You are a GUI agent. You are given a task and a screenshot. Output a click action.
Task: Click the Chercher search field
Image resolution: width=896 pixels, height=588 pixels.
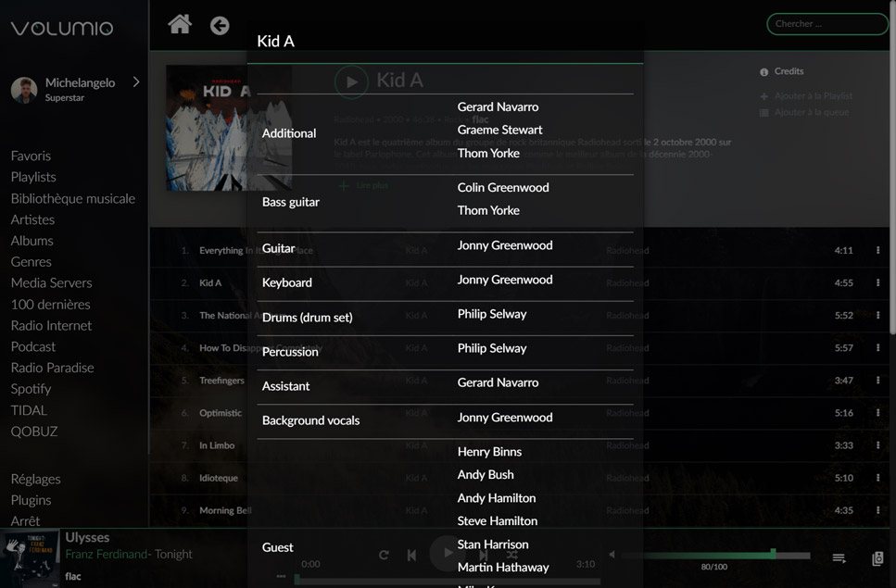[x=827, y=24]
